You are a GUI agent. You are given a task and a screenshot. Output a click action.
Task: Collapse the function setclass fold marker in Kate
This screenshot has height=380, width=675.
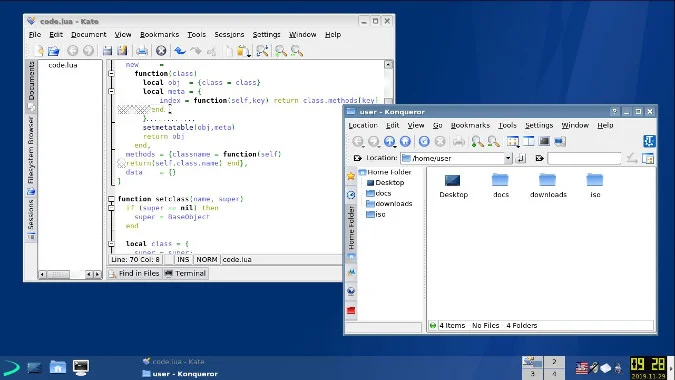point(111,199)
